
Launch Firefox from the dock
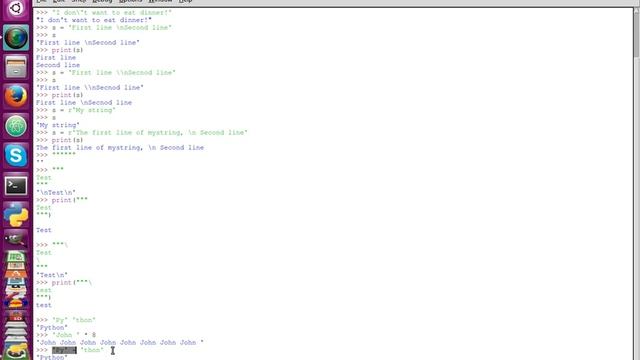[16, 96]
